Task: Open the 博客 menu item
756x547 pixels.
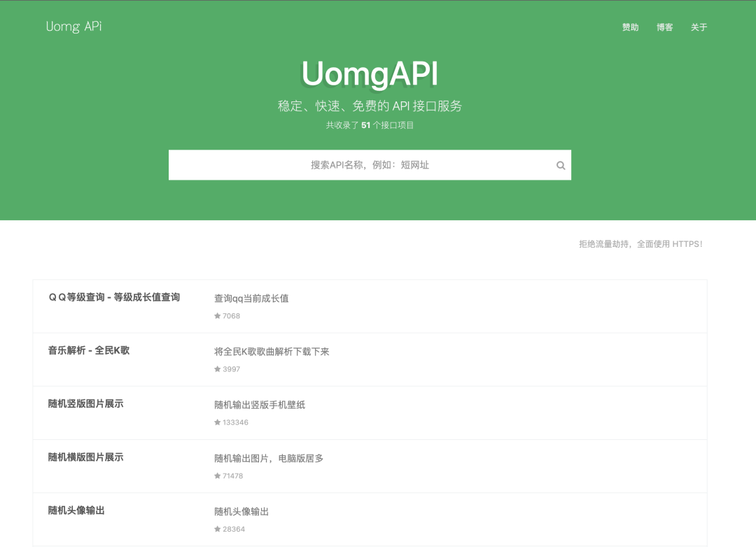Action: coord(664,27)
